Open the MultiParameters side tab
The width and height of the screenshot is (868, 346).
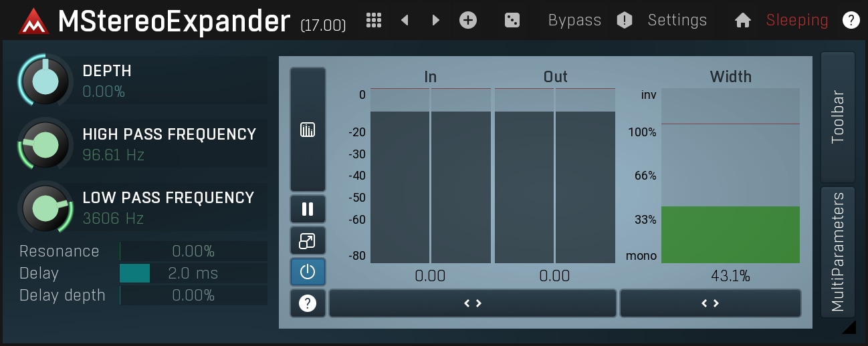tap(837, 252)
